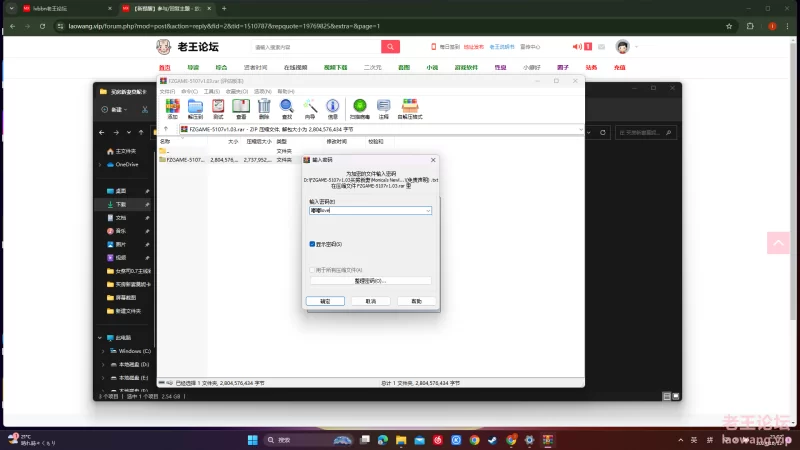This screenshot has width=800, height=450.
Task: Open the Help (帮助) menu in WinRAR
Action: point(286,91)
